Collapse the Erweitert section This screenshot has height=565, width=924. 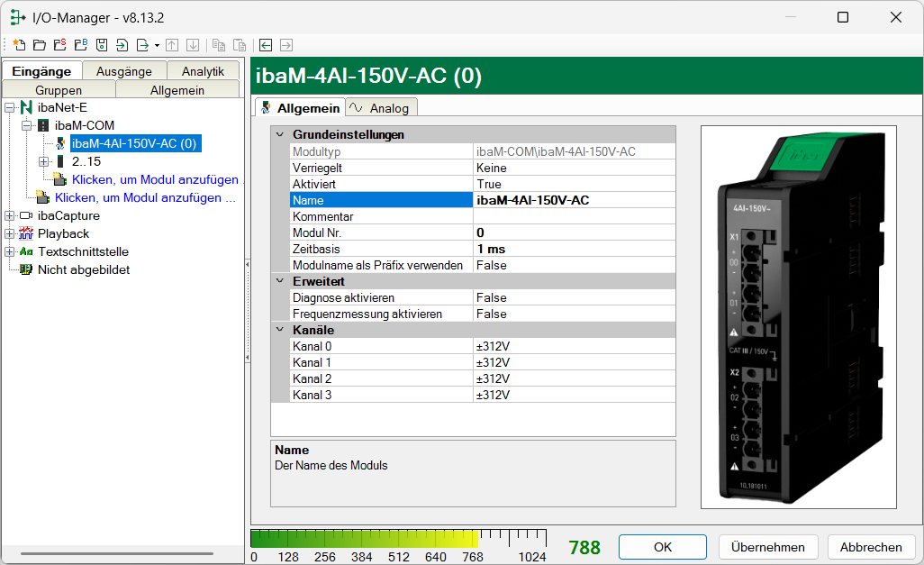click(x=280, y=281)
